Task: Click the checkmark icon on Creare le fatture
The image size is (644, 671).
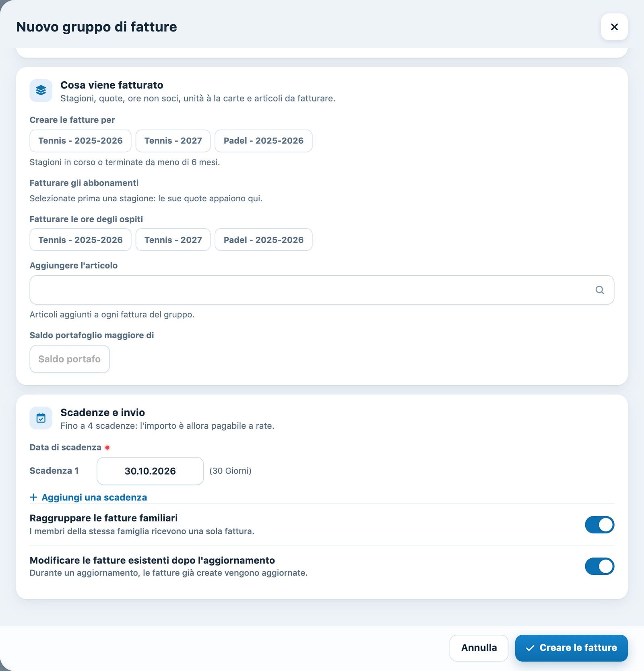Action: pyautogui.click(x=530, y=648)
